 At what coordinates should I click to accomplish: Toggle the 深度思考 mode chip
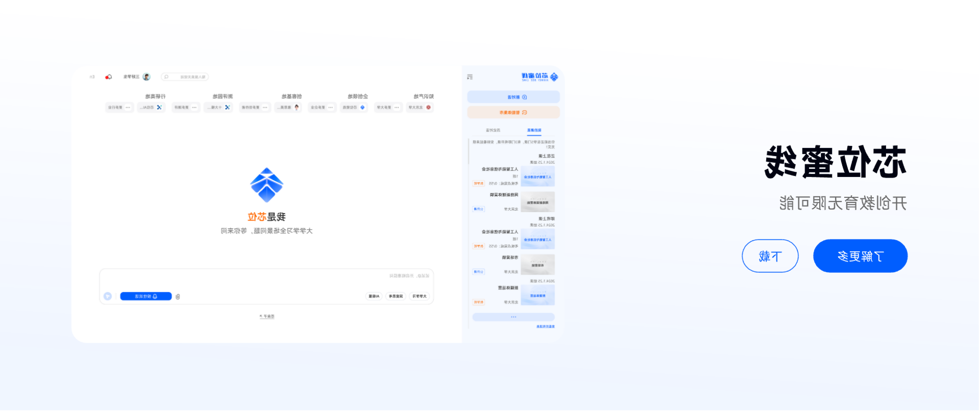coord(396,296)
